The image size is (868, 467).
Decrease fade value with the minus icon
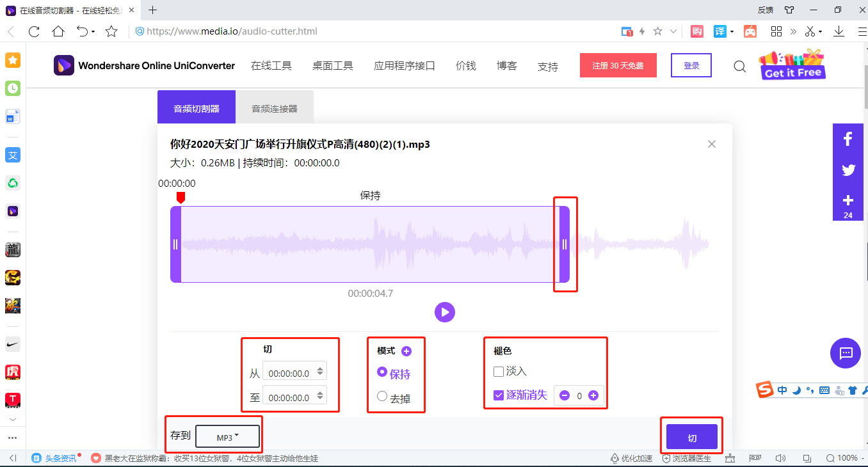tap(566, 395)
